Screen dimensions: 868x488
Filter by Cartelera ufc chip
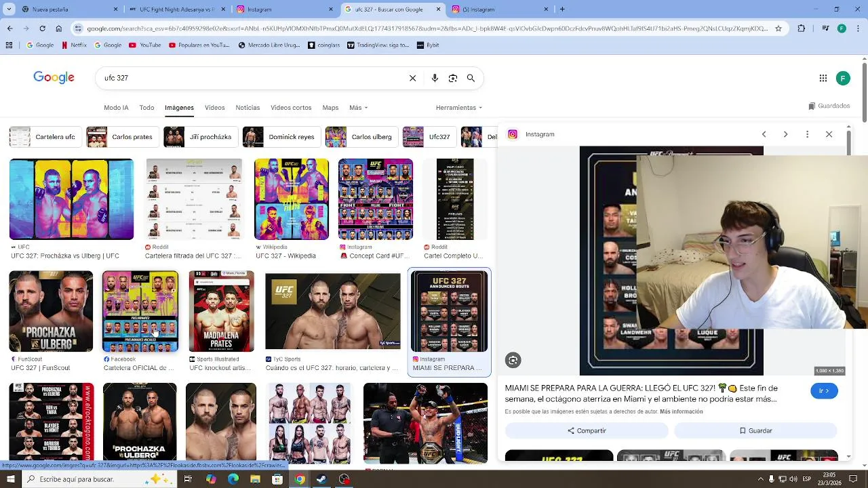(x=45, y=137)
